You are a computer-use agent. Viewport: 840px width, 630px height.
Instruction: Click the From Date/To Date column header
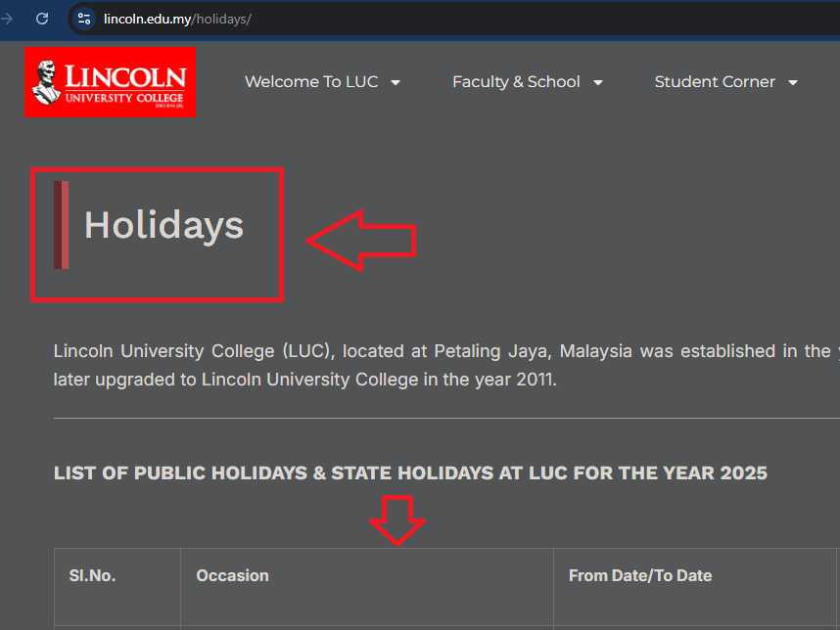[x=640, y=575]
